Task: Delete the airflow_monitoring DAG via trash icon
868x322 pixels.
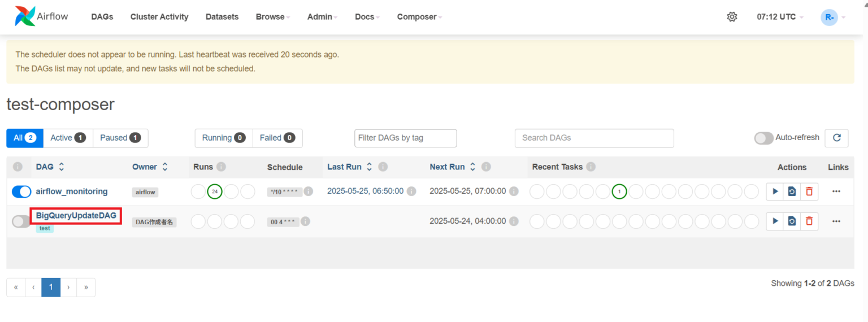Action: click(809, 192)
